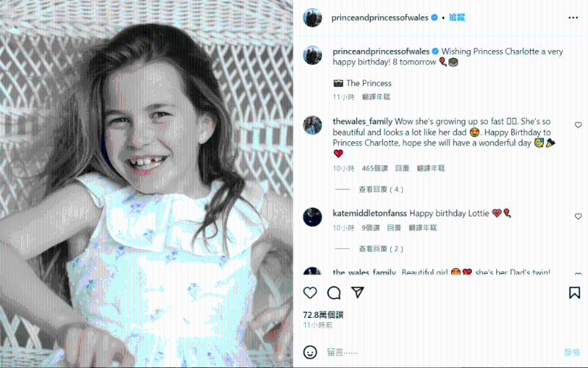View the 72.8萬個讚 likes list
This screenshot has width=588, height=368.
[x=323, y=315]
